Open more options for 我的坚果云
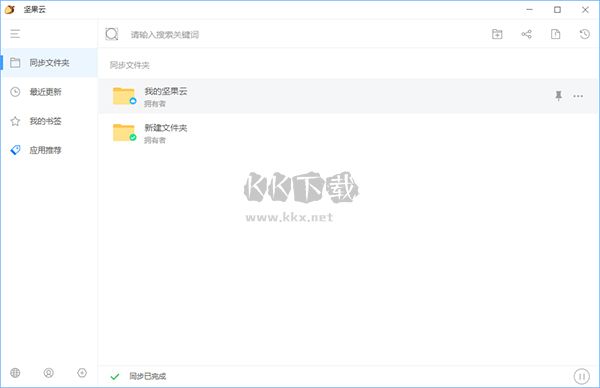This screenshot has width=600, height=388. pos(578,96)
